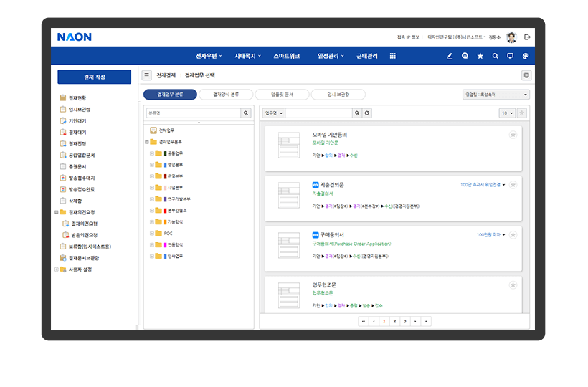Expand the 사용자 설정 sidebar folder

[56, 269]
